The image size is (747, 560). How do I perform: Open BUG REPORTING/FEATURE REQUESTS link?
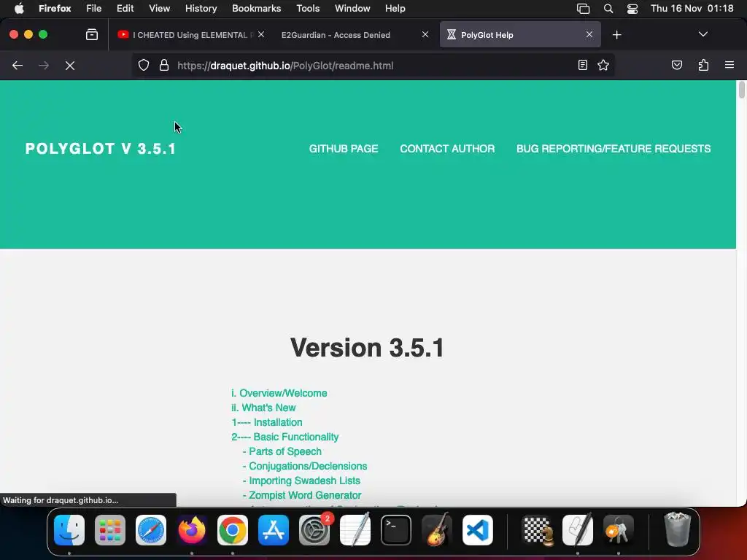pos(614,149)
